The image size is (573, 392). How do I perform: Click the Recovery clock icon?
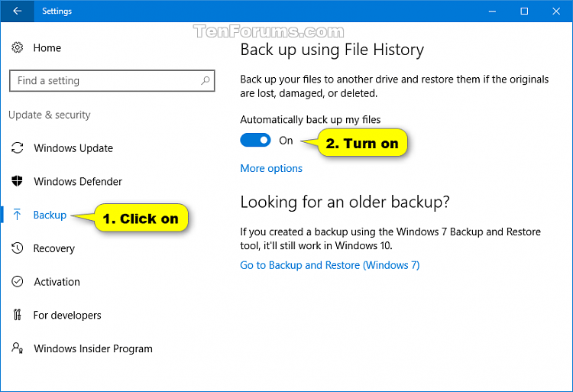17,248
